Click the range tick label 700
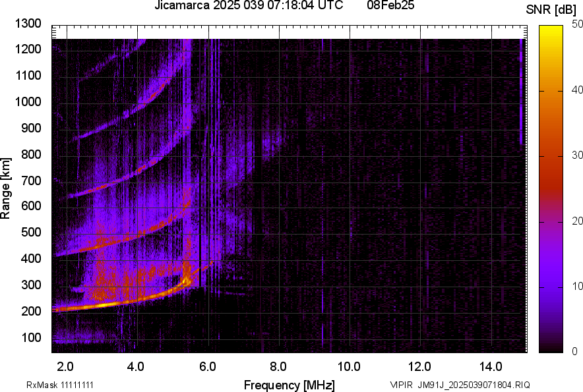The image size is (583, 392). coord(31,181)
